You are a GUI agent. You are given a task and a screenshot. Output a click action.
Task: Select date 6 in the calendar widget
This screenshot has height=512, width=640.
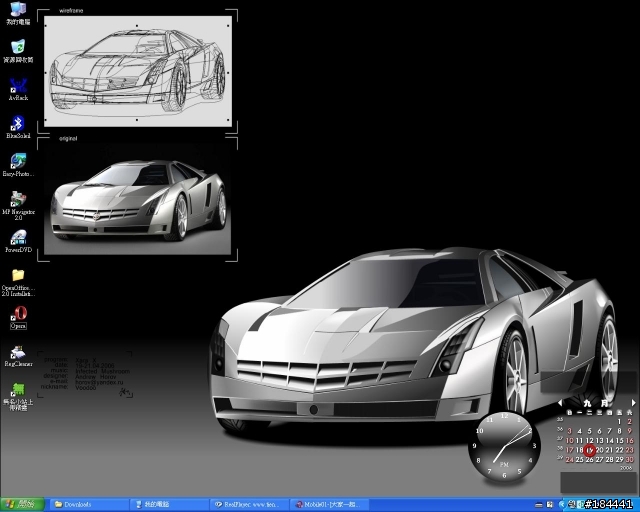point(599,431)
